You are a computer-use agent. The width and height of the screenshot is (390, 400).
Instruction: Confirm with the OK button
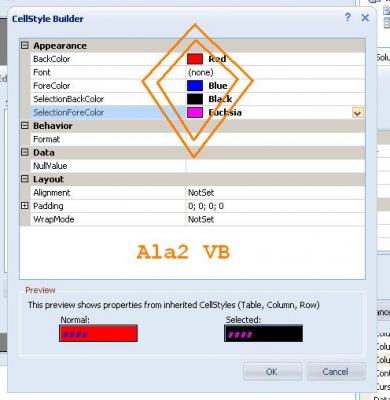click(272, 371)
